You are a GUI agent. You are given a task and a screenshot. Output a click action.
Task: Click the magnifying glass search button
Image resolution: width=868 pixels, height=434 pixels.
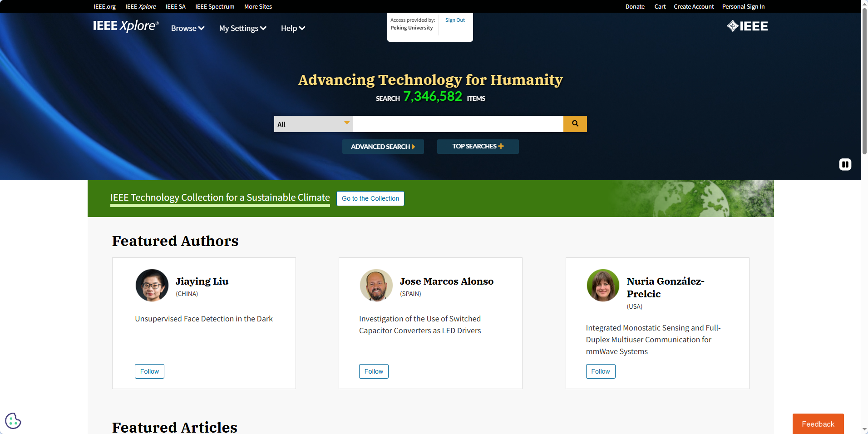pos(575,124)
